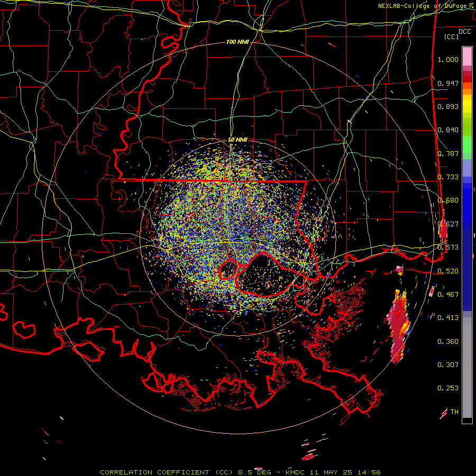The height and width of the screenshot is (476, 476).
Task: Click the 0.733 color scale value
Action: 448,177
